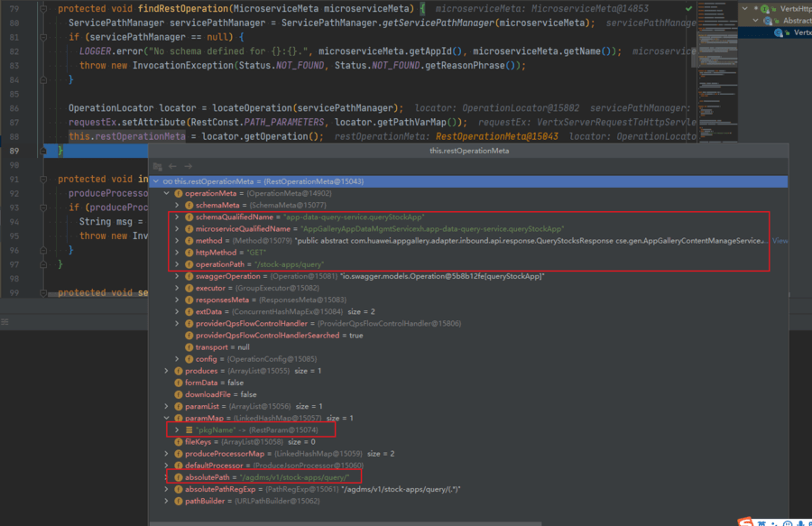This screenshot has height=526, width=812.
Task: Click the set-as-root icon in popup toolbar
Action: pyautogui.click(x=158, y=166)
